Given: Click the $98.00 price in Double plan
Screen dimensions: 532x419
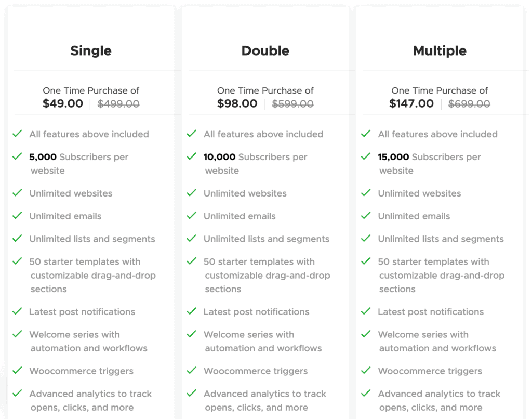Looking at the screenshot, I should click(237, 103).
